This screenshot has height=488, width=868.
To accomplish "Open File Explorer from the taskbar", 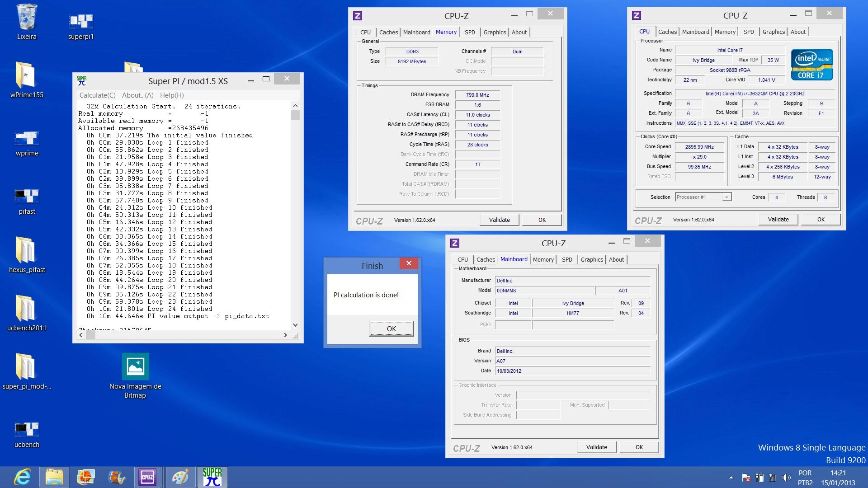I will click(x=54, y=477).
